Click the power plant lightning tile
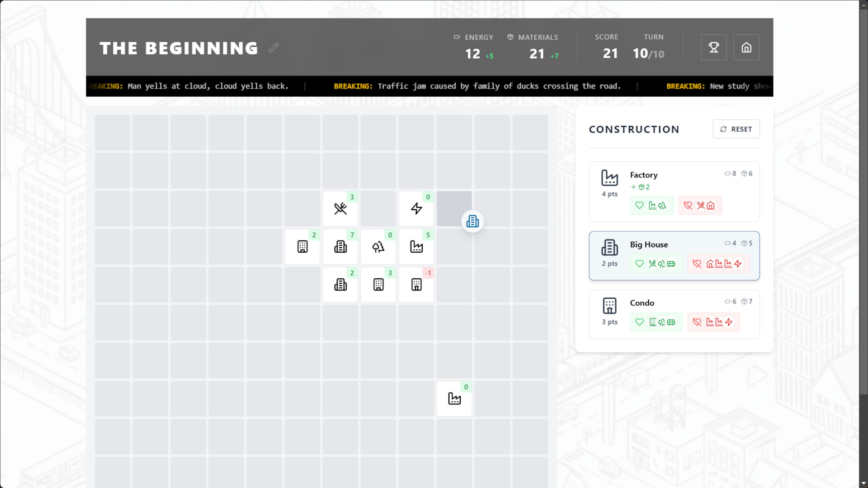The width and height of the screenshot is (868, 488). click(416, 209)
